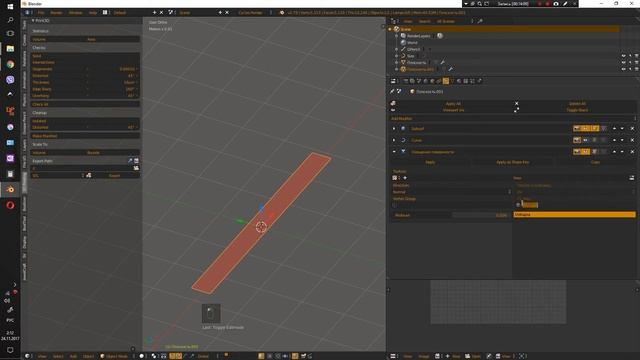Viewport: 640px width, 360px height.
Task: Click the GPencil item in outliner
Action: coord(413,49)
